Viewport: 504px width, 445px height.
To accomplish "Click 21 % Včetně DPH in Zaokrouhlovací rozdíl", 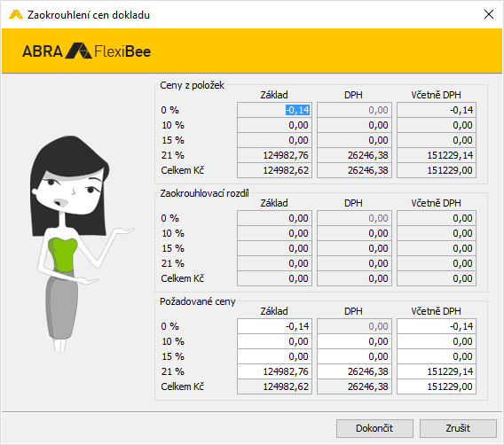I will [437, 263].
